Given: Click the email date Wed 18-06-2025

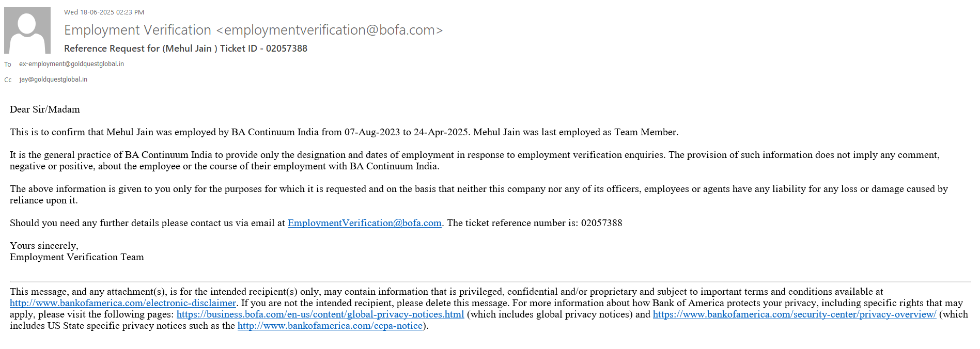Looking at the screenshot, I should [104, 12].
